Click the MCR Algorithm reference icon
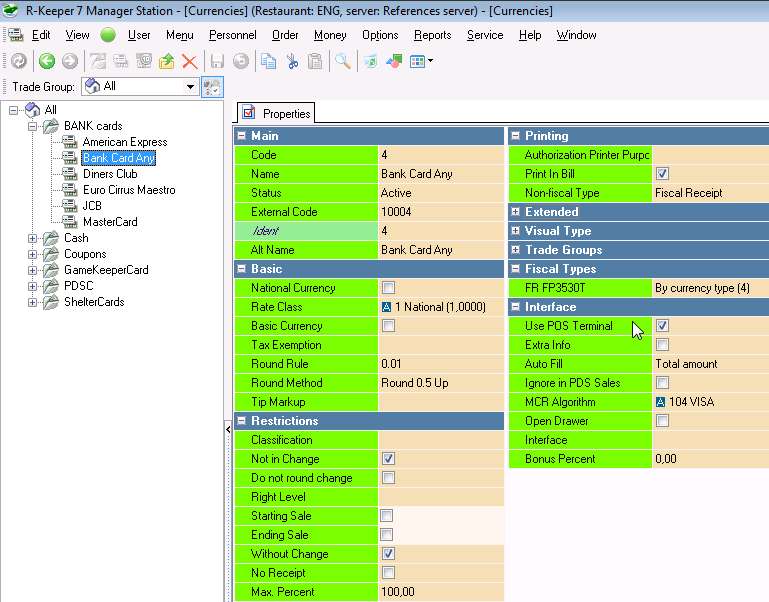Image resolution: width=769 pixels, height=602 pixels. 661,402
